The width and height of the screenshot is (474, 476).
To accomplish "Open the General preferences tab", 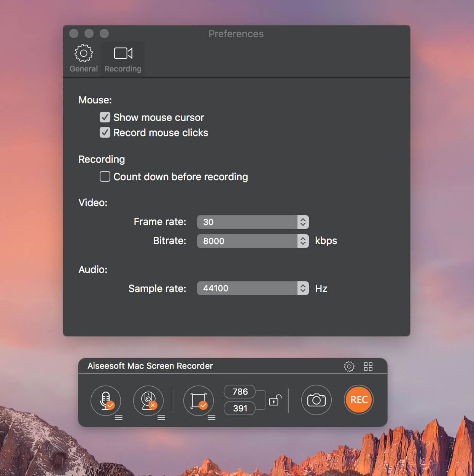I will 84,59.
